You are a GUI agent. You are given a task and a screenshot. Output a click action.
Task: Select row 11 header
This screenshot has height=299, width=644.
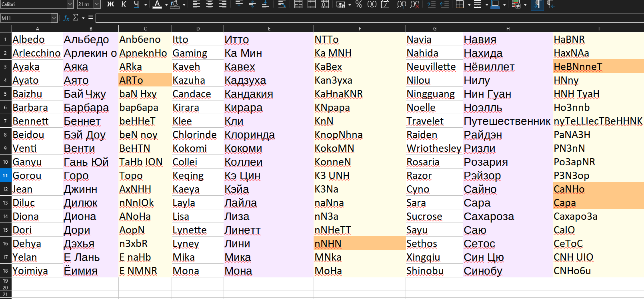(6, 176)
